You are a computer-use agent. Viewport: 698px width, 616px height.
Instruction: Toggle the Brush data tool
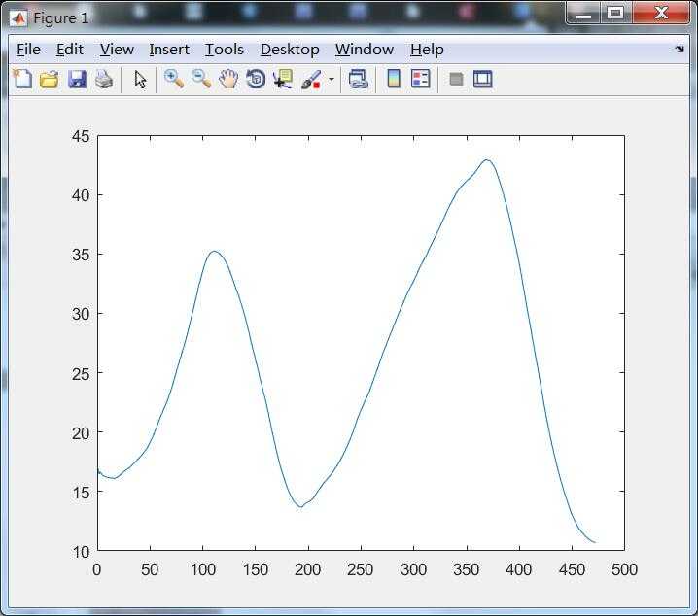coord(311,80)
